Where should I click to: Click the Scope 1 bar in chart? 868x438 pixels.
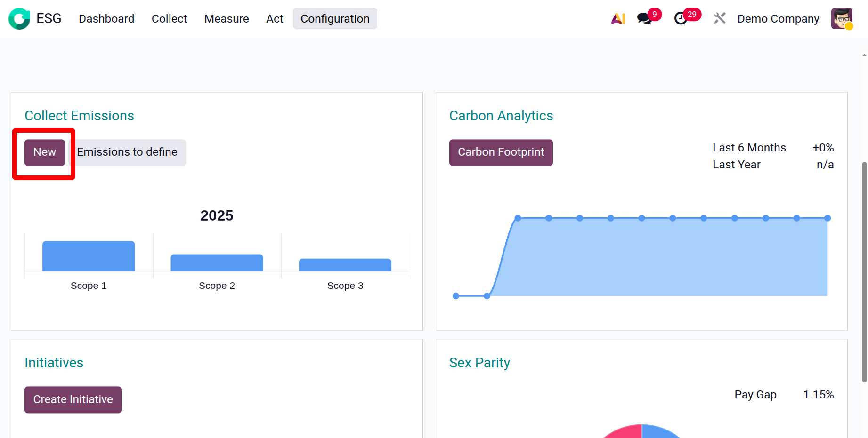point(89,256)
